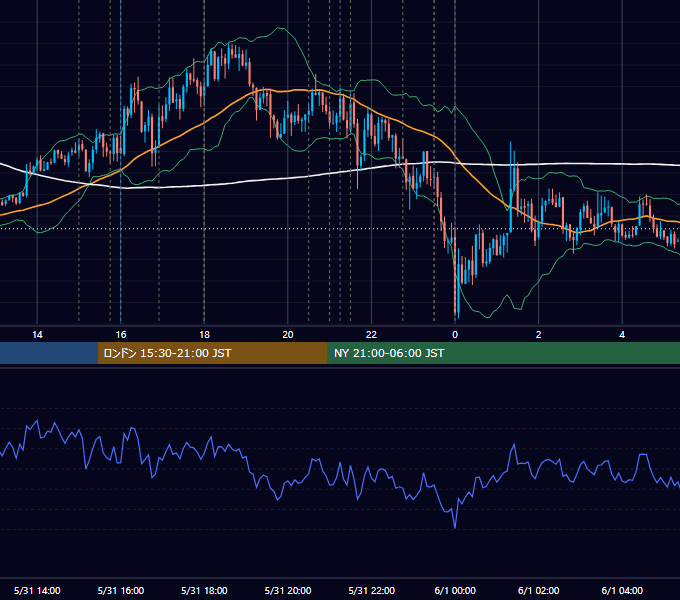This screenshot has height=600, width=680.
Task: Click the 20 hour label on the price chart axis
Action: pyautogui.click(x=288, y=335)
